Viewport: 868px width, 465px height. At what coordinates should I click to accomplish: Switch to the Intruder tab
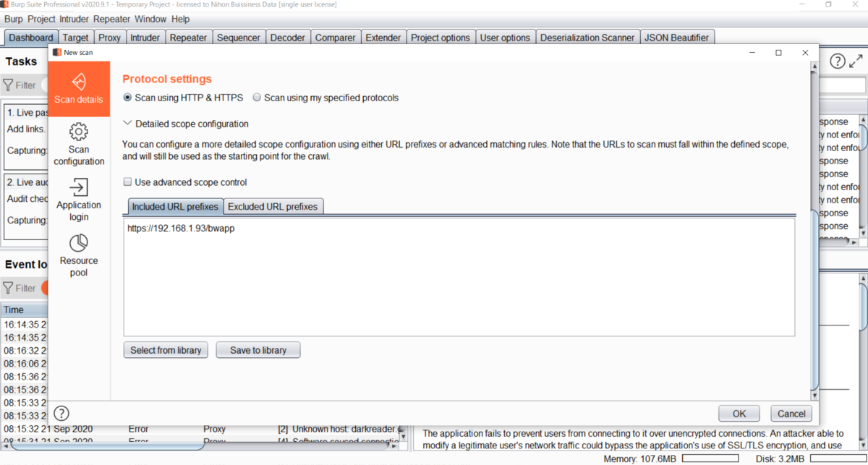(145, 38)
